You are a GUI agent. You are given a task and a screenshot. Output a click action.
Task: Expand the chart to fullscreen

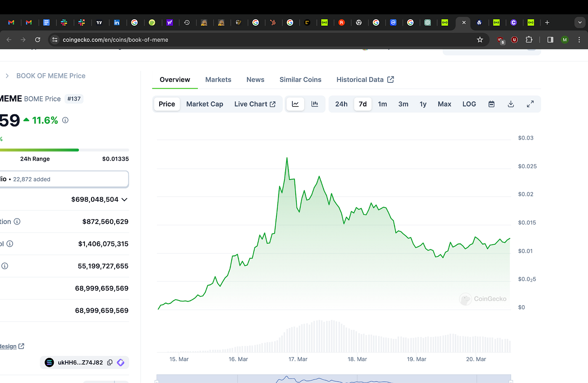tap(530, 104)
